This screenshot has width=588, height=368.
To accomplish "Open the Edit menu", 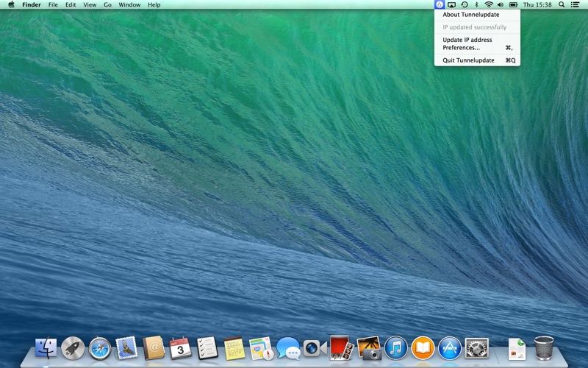I will click(71, 4).
